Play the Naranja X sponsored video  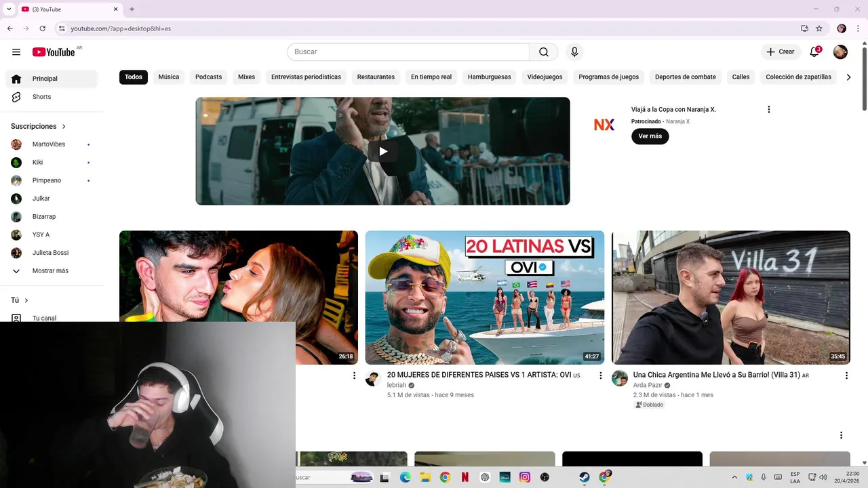382,151
